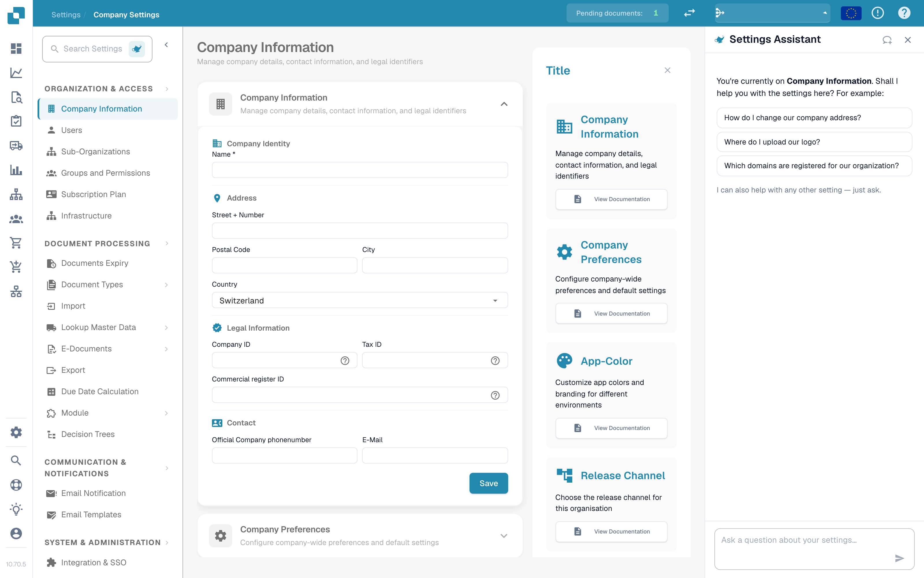Screen dimensions: 924x578
Task: Click the swap arrows icon in header
Action: click(x=689, y=13)
